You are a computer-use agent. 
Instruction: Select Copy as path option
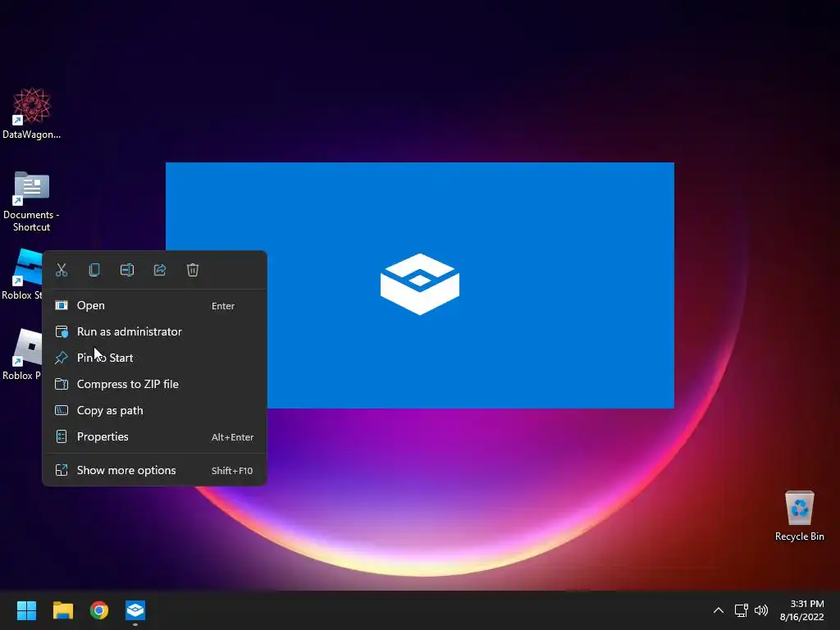coord(154,410)
